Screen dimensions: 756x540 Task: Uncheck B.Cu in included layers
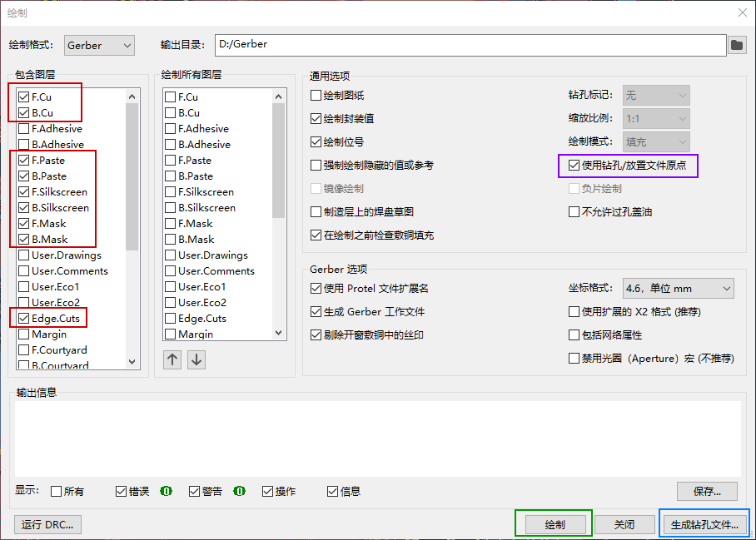(x=23, y=112)
